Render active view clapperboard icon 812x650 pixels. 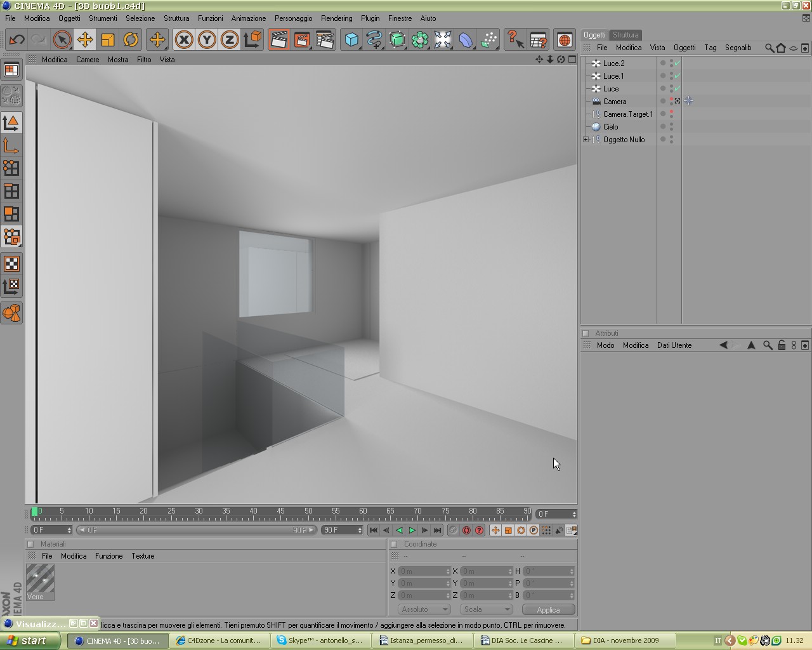pos(278,40)
